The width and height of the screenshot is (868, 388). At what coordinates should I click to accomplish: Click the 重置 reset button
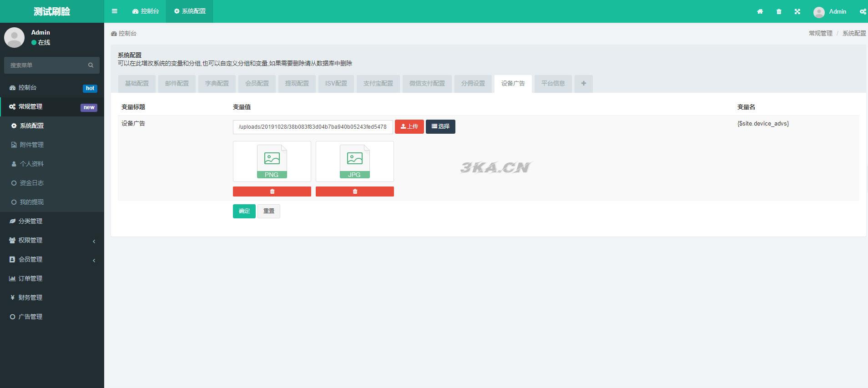[x=269, y=211]
